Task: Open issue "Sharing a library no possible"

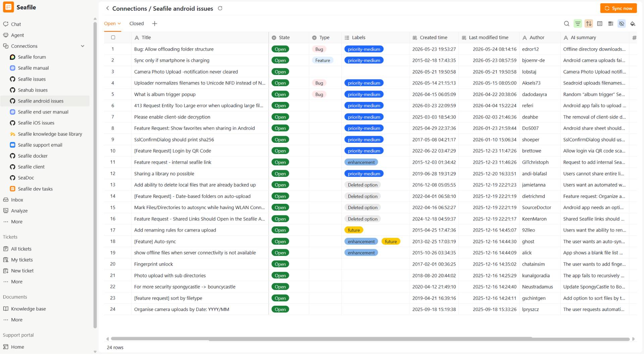Action: tap(164, 174)
